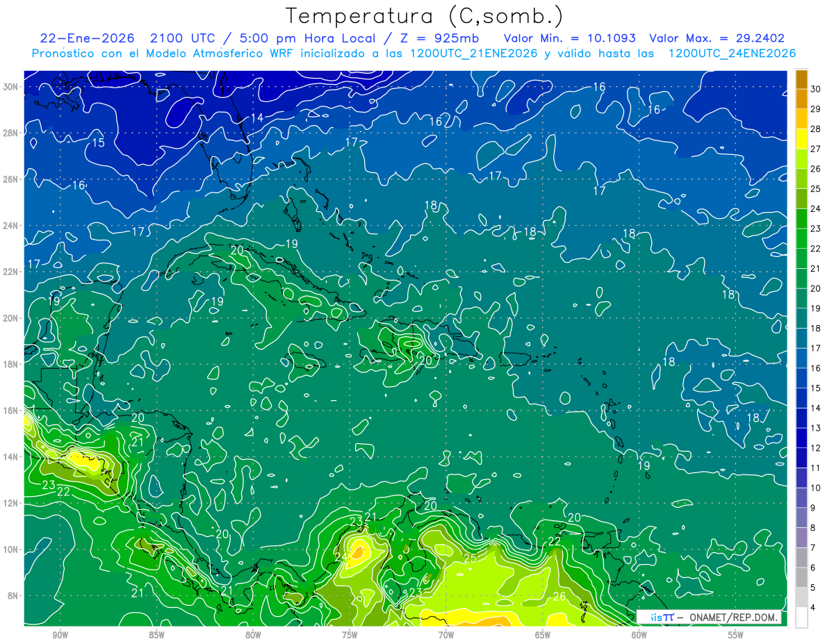Click the latitude axis label "30N"

tap(11, 87)
